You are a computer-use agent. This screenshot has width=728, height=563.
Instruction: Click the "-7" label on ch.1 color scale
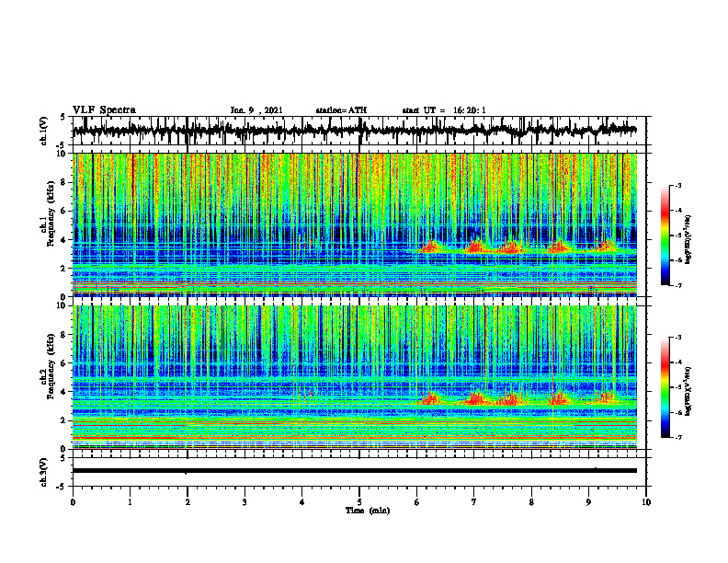677,285
